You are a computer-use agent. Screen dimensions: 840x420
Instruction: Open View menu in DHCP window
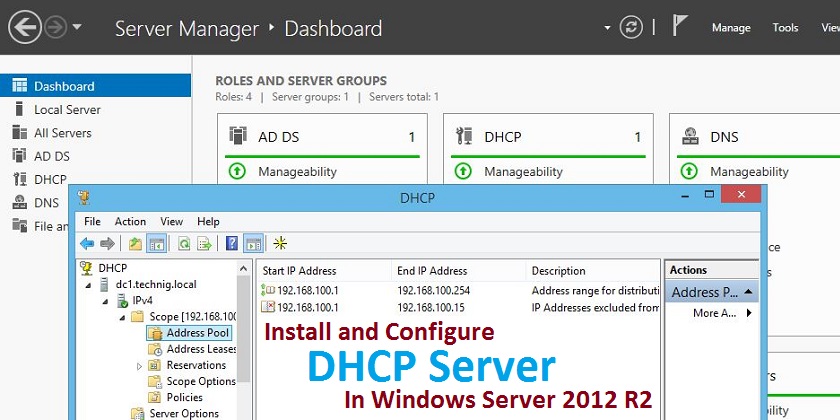tap(171, 221)
